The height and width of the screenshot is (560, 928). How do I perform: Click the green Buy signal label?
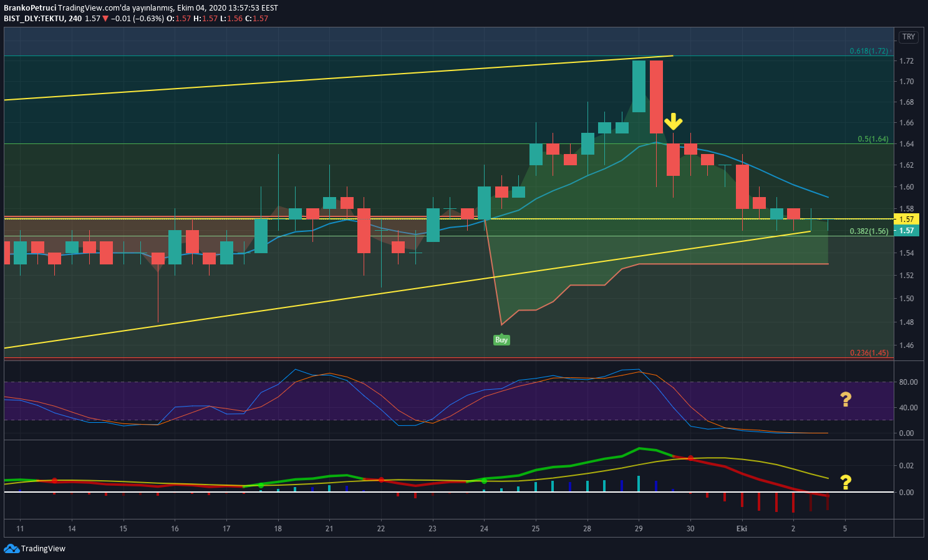[x=501, y=340]
